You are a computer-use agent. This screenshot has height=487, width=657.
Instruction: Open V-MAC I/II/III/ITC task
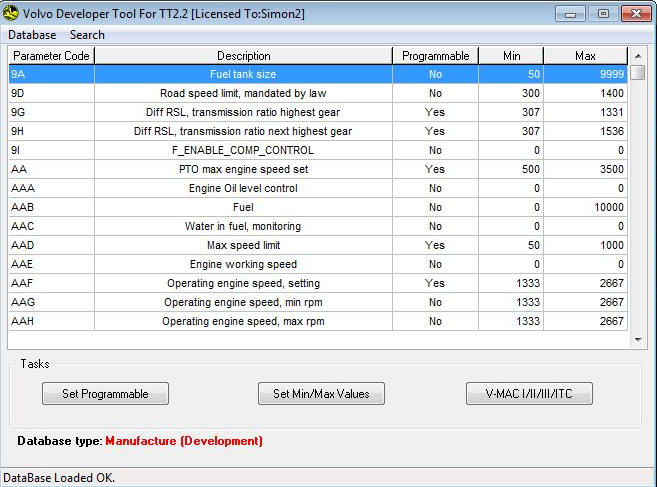[x=529, y=394]
